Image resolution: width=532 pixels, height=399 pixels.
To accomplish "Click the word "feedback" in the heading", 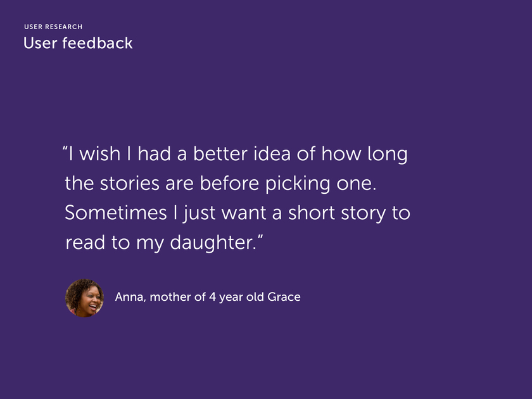I will coord(98,43).
